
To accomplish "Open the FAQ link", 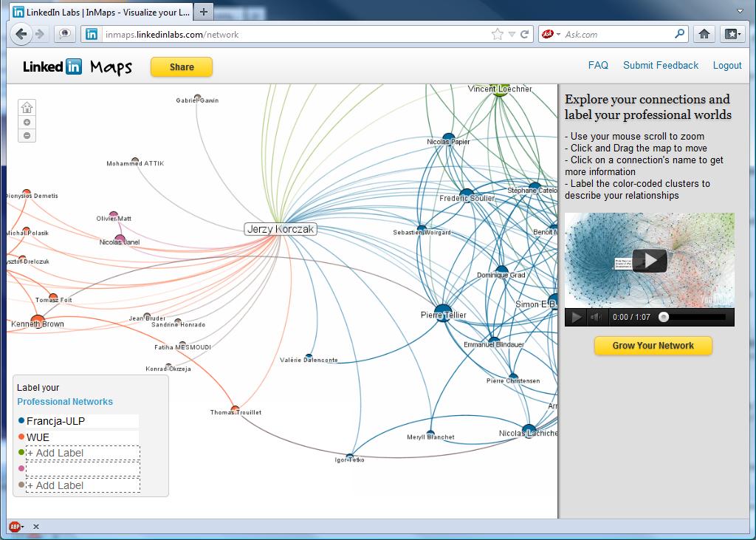I will click(598, 65).
